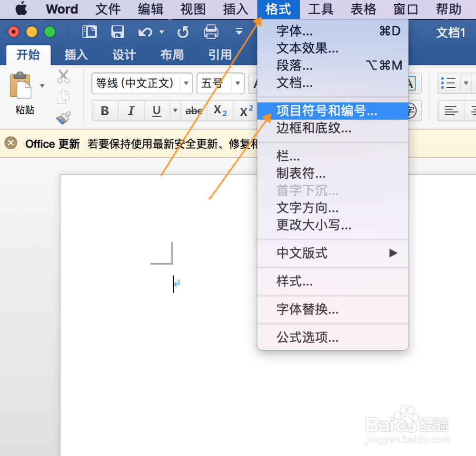Open the 视图 menu
476x456 pixels.
coord(193,9)
